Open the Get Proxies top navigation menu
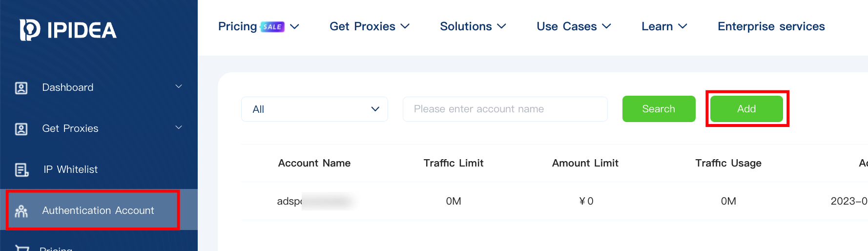This screenshot has width=868, height=251. pyautogui.click(x=369, y=26)
